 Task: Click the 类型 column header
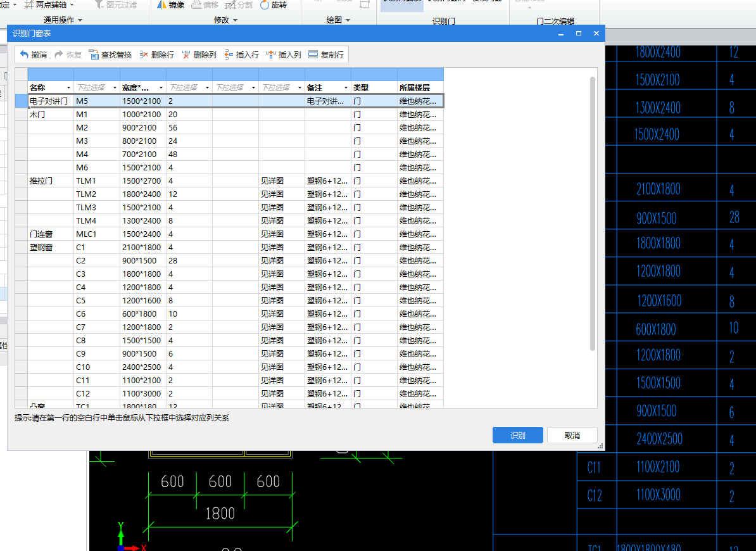pyautogui.click(x=374, y=88)
